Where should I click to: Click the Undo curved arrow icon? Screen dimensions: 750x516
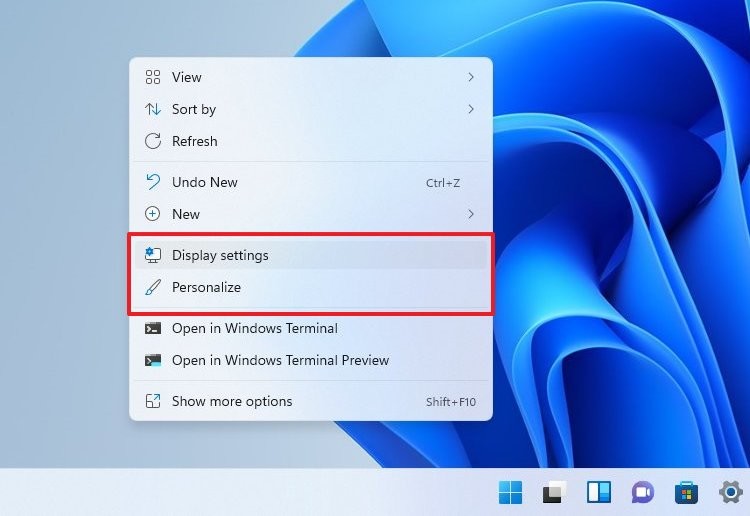153,182
